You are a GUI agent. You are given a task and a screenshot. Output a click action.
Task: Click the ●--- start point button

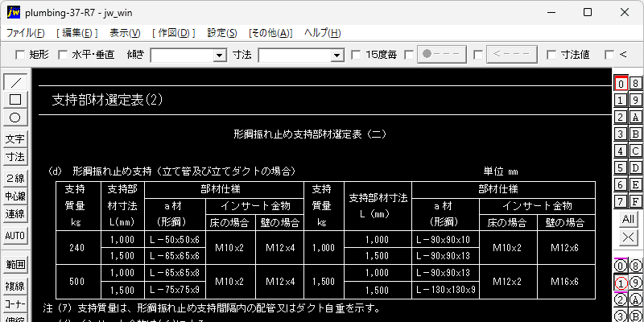pos(442,54)
